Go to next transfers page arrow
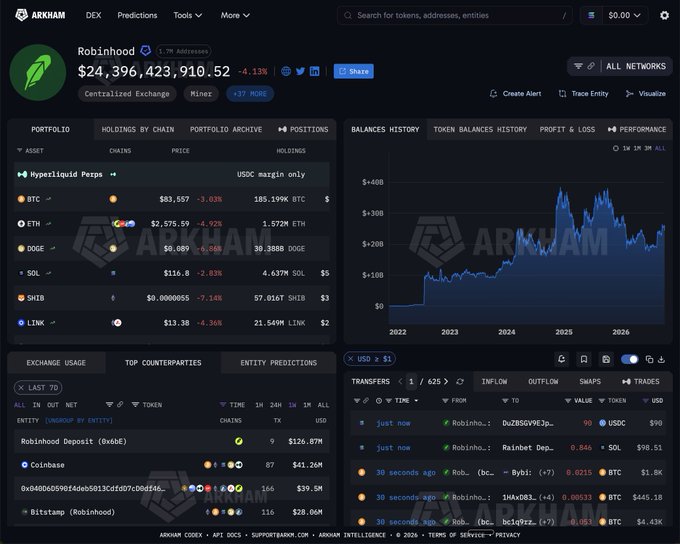The height and width of the screenshot is (544, 680). coord(446,381)
